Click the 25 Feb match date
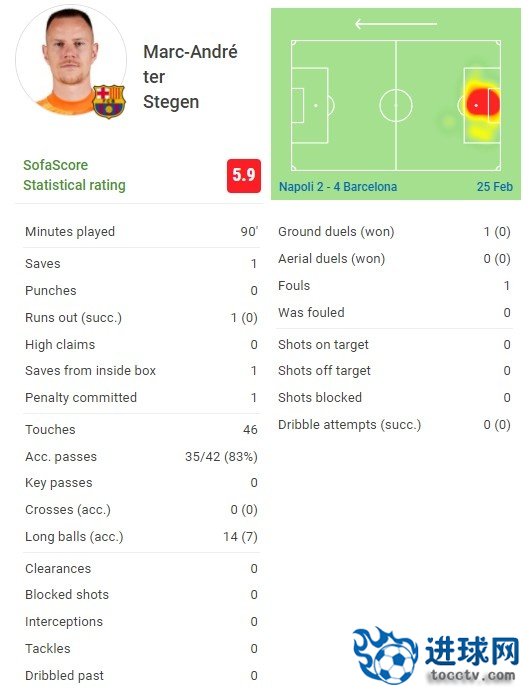 495,187
